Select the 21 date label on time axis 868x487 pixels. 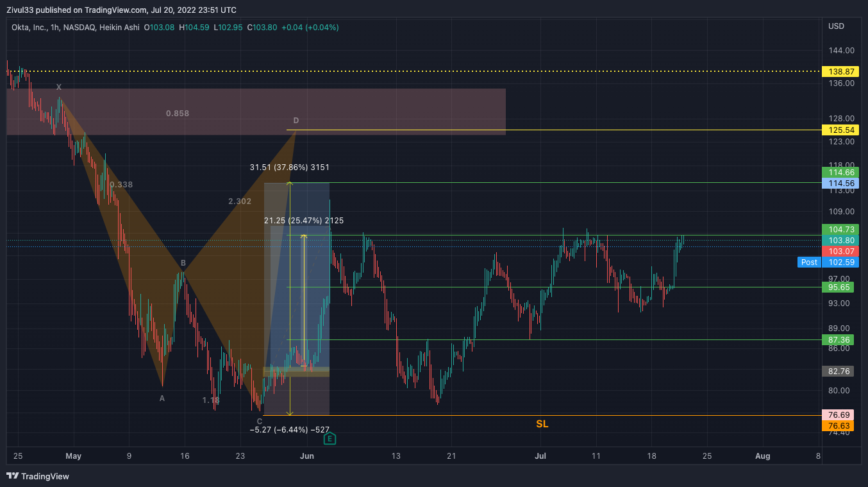tap(451, 456)
